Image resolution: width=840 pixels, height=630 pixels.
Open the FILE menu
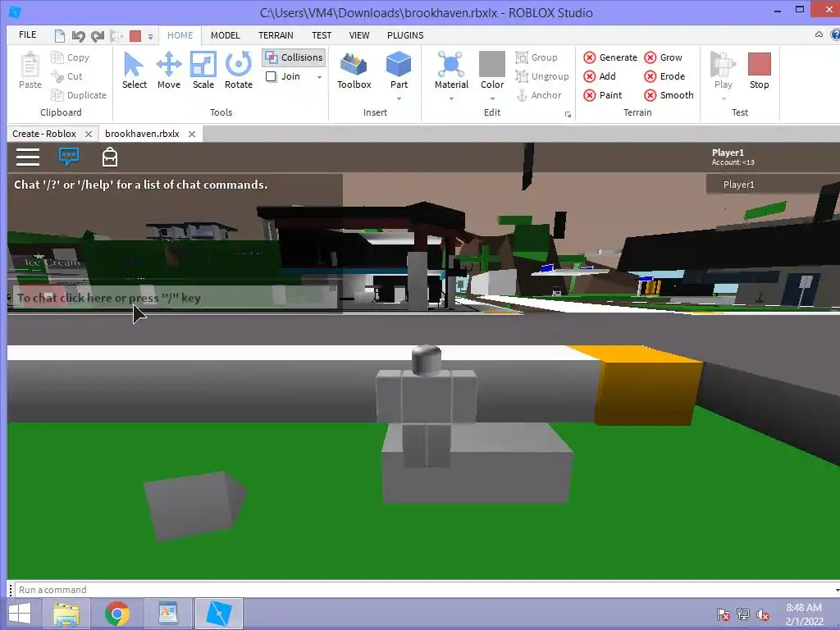coord(27,34)
